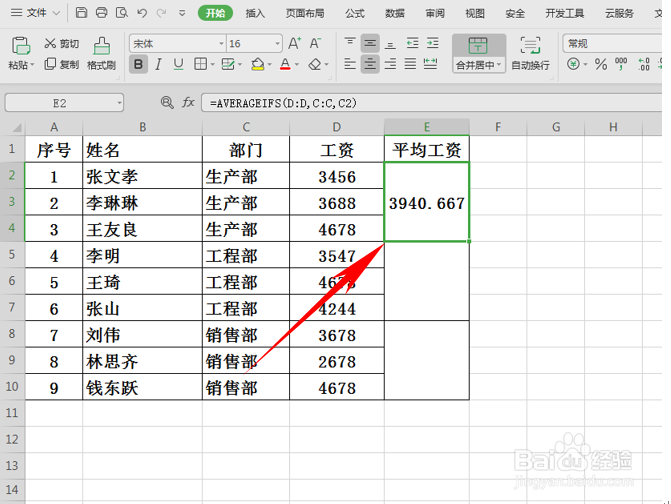Toggle 合并居中 merge and center

click(478, 53)
